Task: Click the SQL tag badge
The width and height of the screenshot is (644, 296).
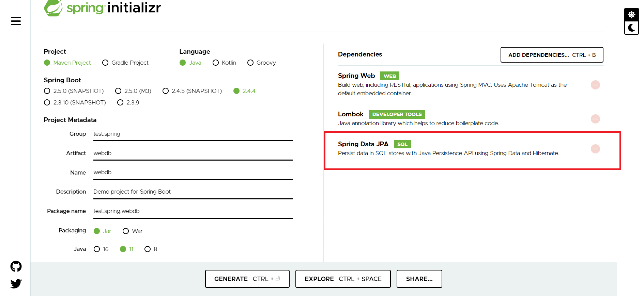Action: 402,144
